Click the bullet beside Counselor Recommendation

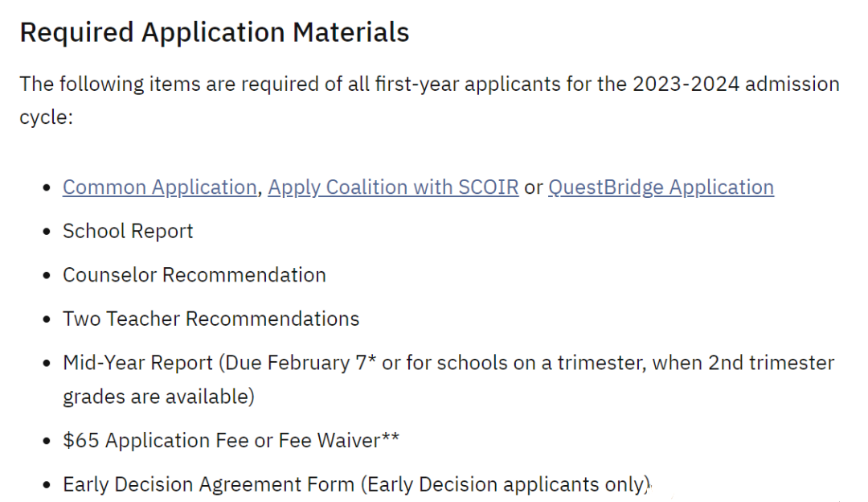point(47,275)
